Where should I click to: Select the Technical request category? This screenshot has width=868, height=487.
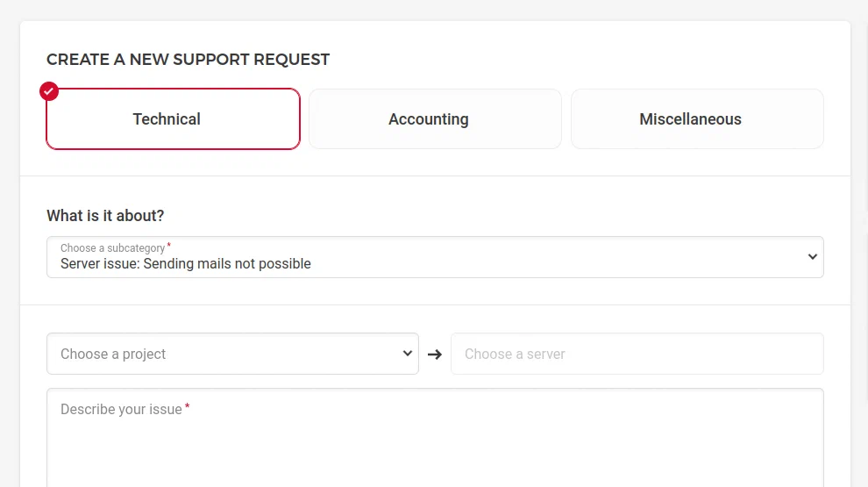(x=174, y=118)
